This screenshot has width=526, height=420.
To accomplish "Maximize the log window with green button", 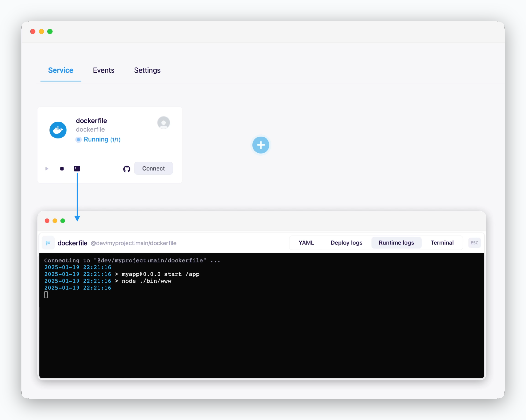I will (63, 221).
